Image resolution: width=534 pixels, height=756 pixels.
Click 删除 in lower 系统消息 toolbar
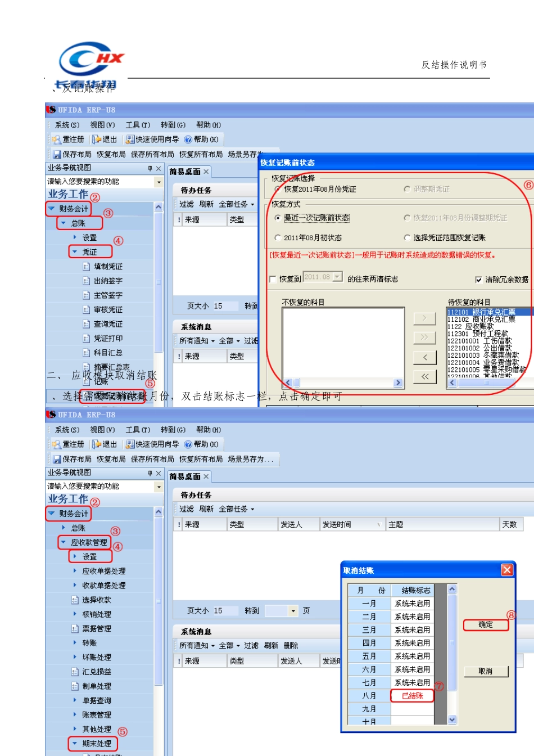[291, 646]
